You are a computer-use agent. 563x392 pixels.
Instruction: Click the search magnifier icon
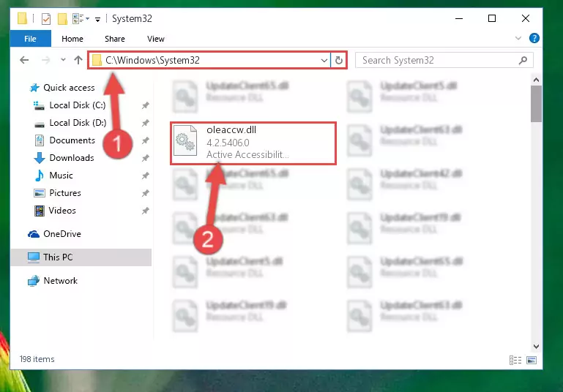523,60
